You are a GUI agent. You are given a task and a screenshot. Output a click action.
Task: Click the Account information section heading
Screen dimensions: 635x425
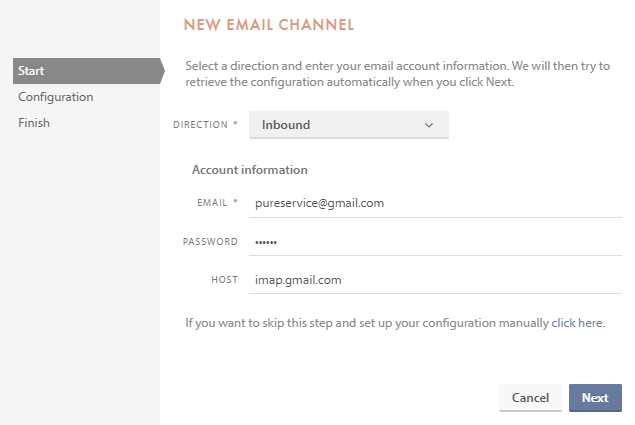tap(250, 170)
